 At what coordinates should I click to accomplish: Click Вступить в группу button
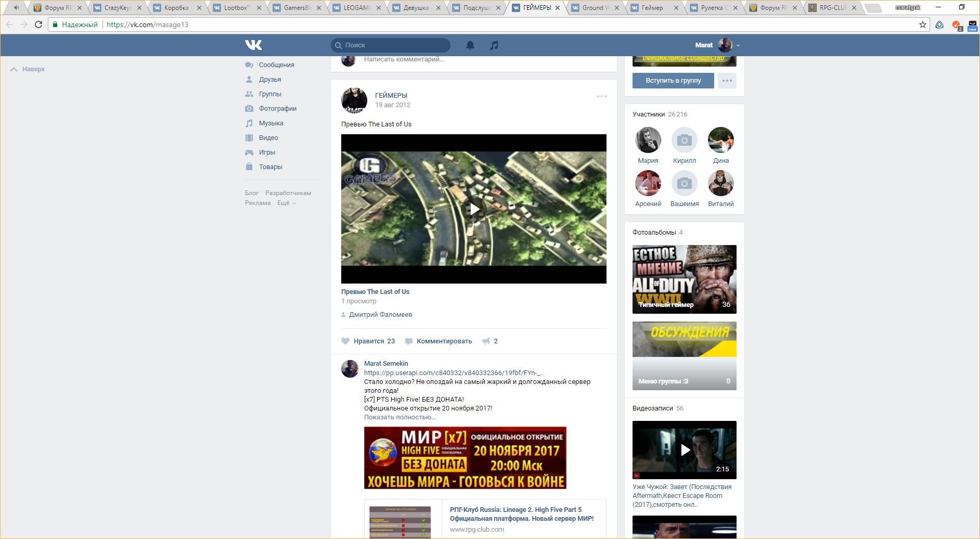tap(673, 81)
